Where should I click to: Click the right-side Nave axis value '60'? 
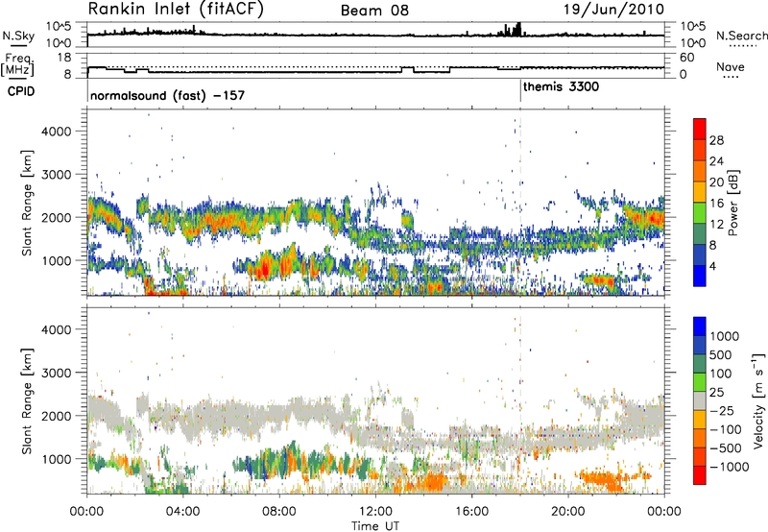(x=687, y=58)
